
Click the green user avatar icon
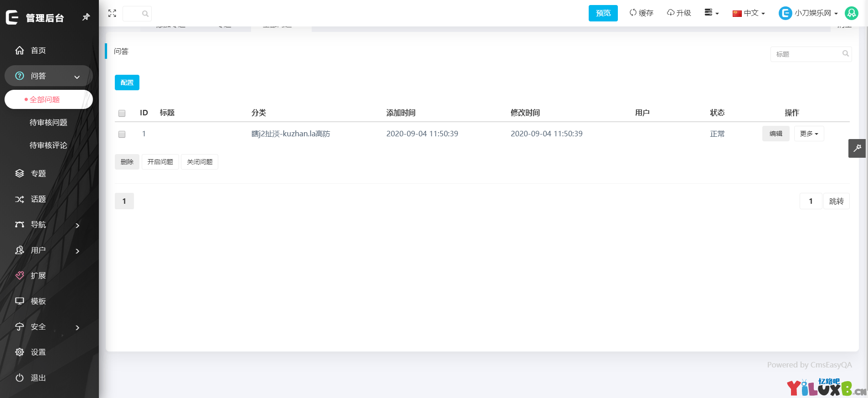click(x=851, y=13)
